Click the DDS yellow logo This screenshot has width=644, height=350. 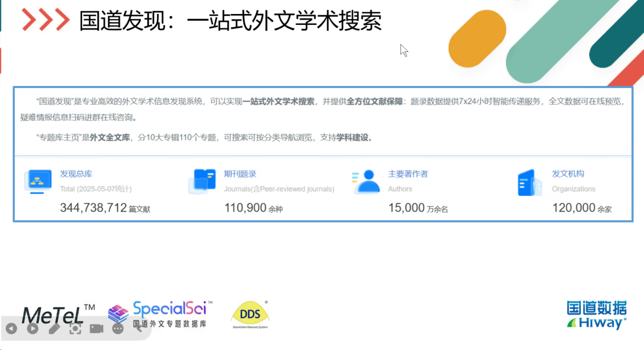point(250,314)
